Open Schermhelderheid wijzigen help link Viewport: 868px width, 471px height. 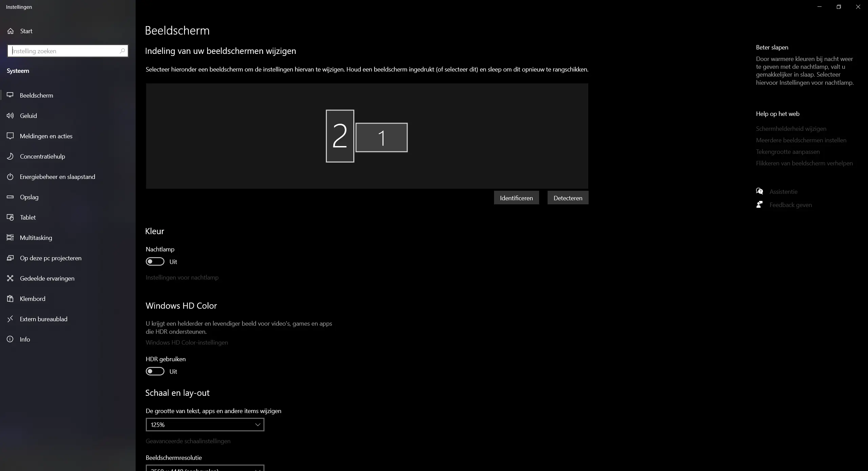pyautogui.click(x=791, y=129)
